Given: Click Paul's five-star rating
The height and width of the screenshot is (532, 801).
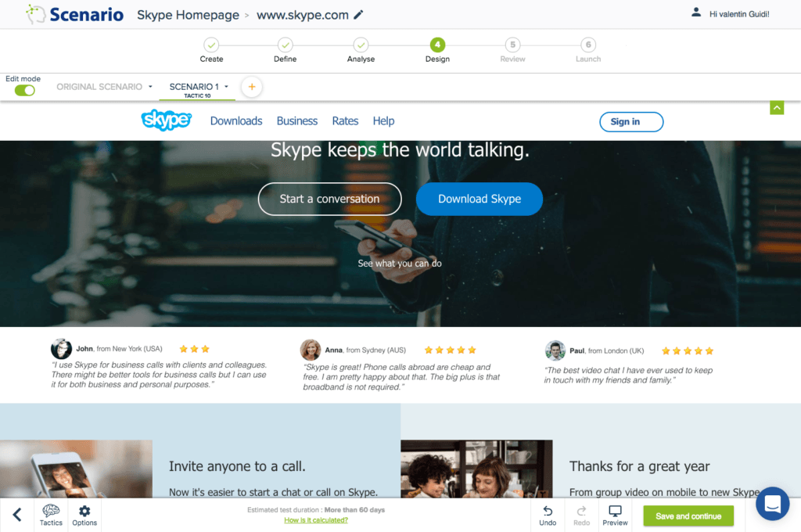Looking at the screenshot, I should [687, 351].
